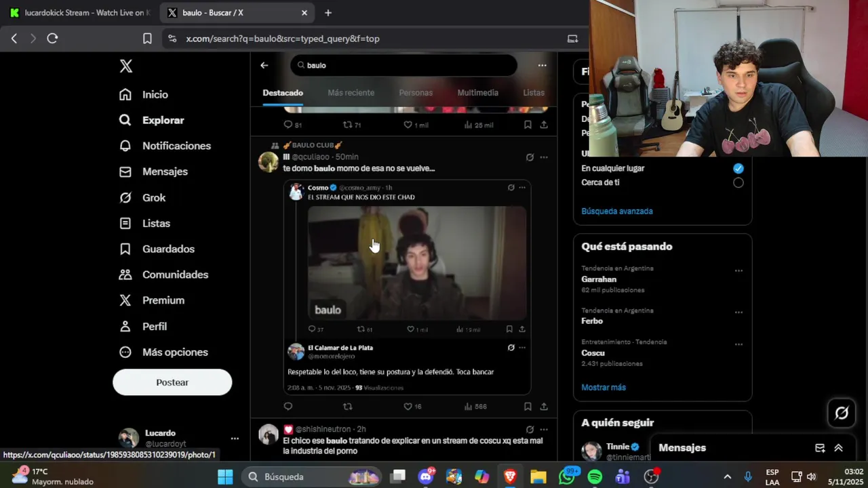Image resolution: width=868 pixels, height=488 pixels.
Task: Open Explorar in the sidebar
Action: [151, 120]
